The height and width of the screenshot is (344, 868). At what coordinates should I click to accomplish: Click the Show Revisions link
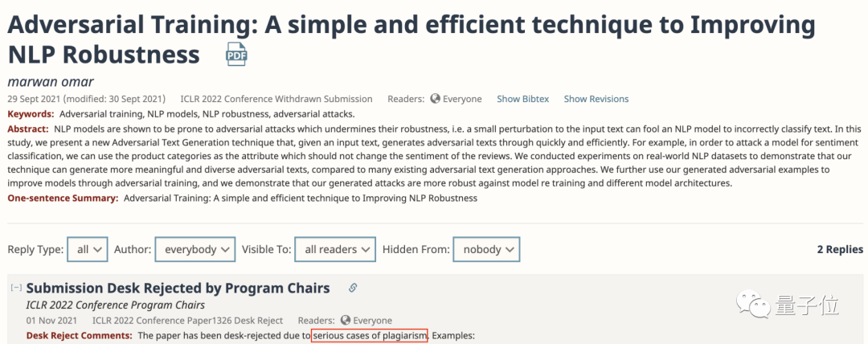[x=596, y=99]
